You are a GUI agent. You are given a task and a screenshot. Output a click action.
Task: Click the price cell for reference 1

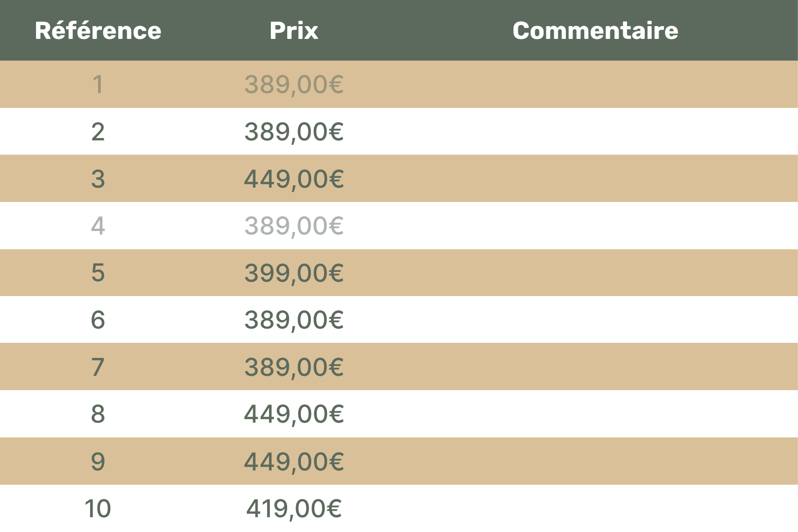click(294, 84)
